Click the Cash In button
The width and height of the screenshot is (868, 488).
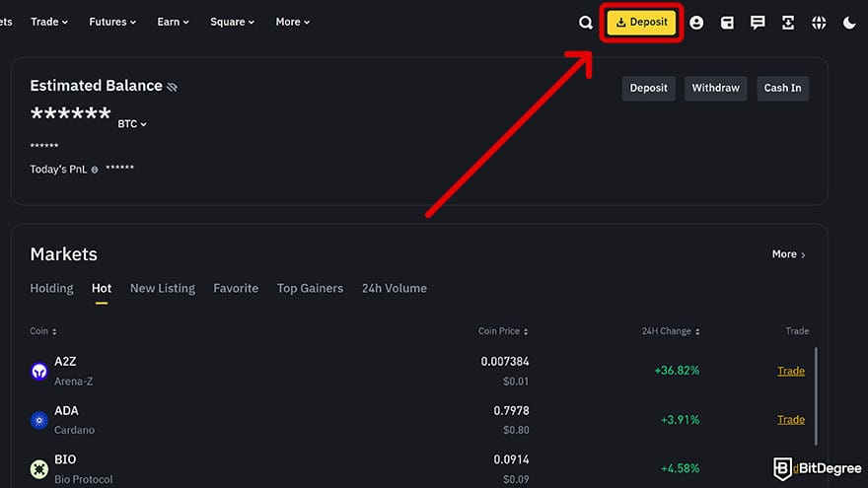point(782,88)
